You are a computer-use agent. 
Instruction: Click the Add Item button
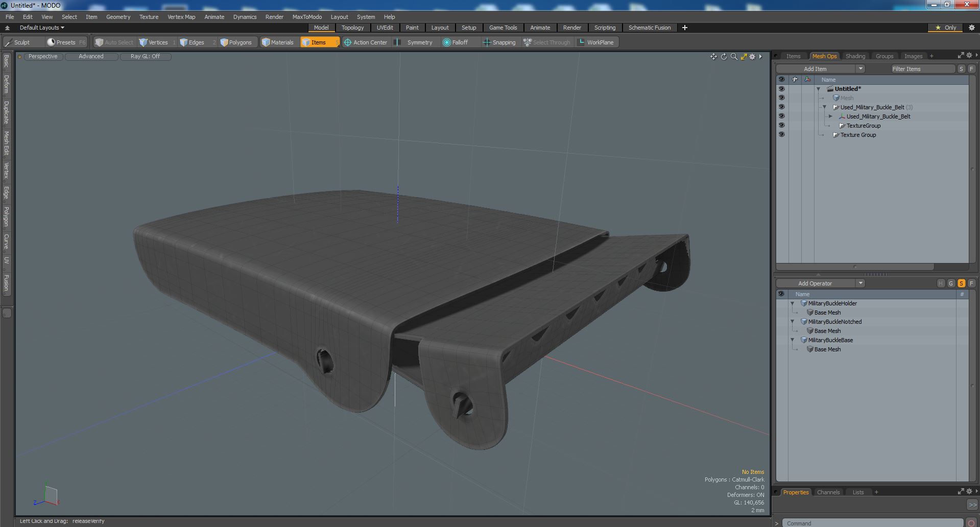click(x=815, y=69)
